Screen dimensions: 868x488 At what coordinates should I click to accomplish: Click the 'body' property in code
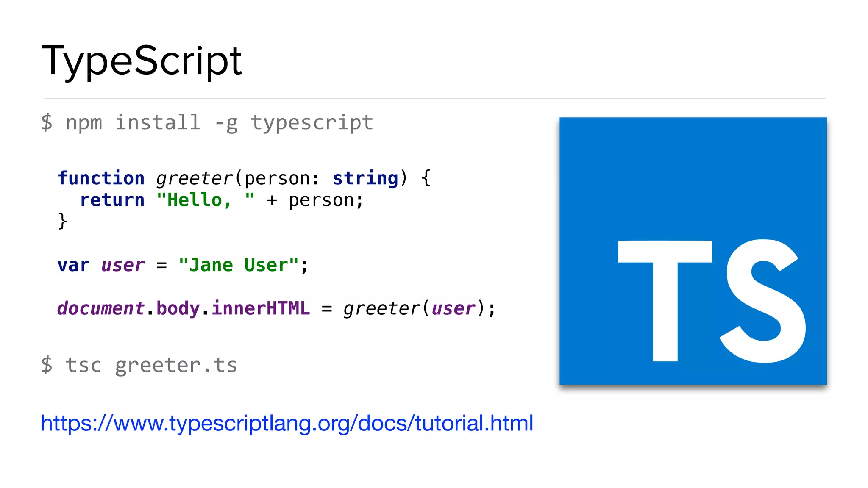pyautogui.click(x=178, y=308)
